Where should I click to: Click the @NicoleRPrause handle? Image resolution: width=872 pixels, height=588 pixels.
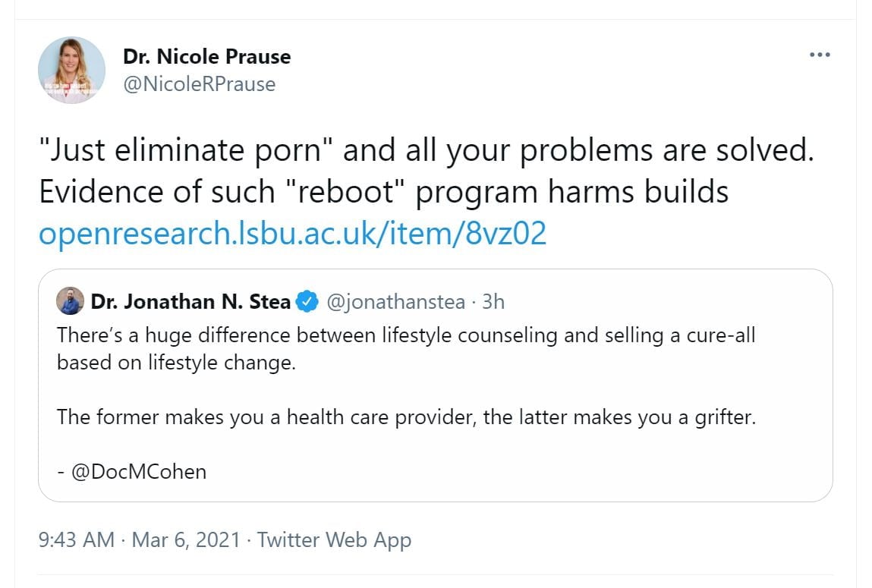(x=199, y=83)
